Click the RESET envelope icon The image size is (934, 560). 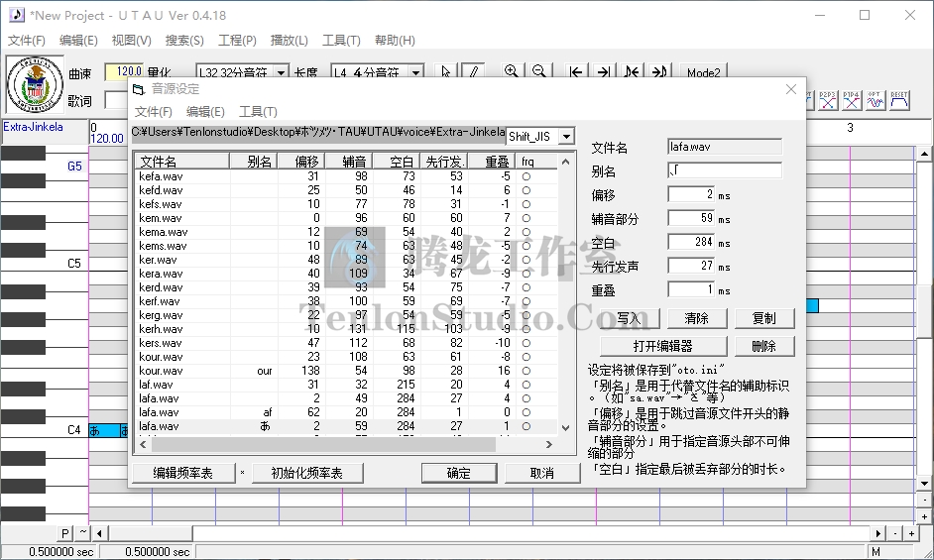[x=899, y=100]
